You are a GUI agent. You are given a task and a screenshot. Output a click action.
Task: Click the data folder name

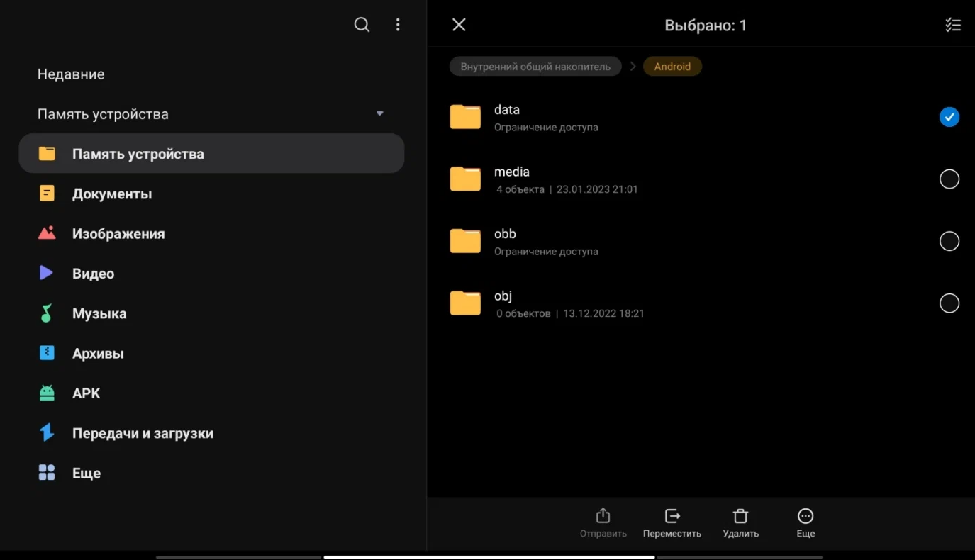point(507,110)
